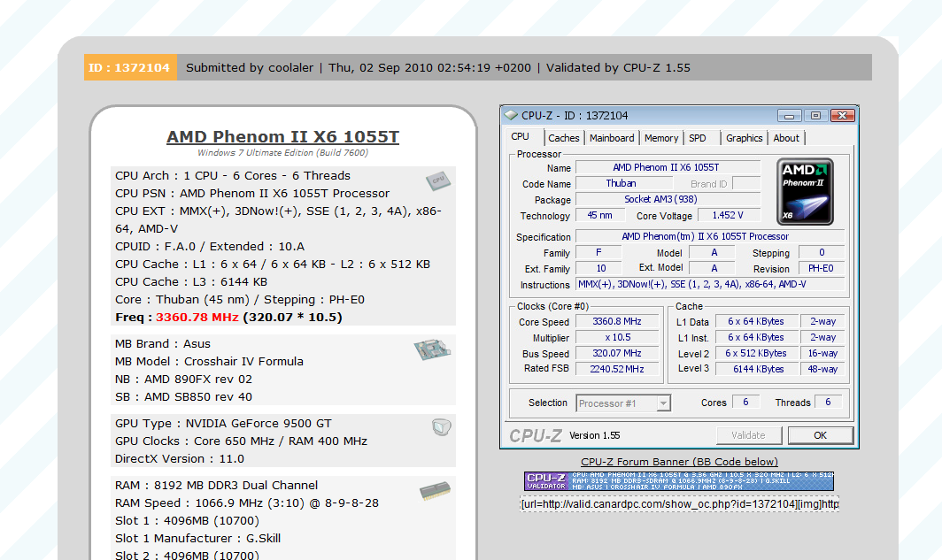This screenshot has height=560, width=942.
Task: Click the Rated FSB value 2240.52 MHz
Action: click(x=617, y=369)
